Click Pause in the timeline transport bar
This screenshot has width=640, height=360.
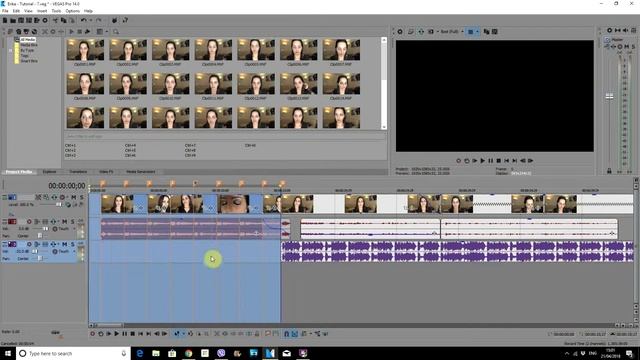pyautogui.click(x=124, y=334)
